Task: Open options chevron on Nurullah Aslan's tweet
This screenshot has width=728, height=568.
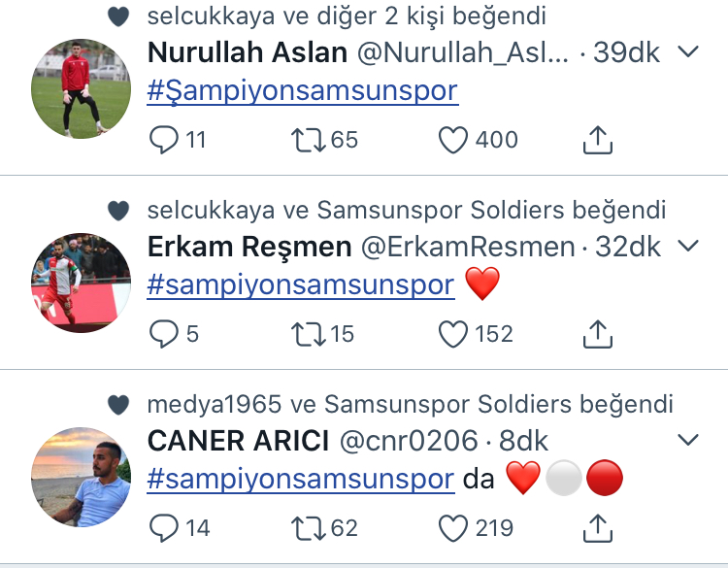Action: coord(688,51)
